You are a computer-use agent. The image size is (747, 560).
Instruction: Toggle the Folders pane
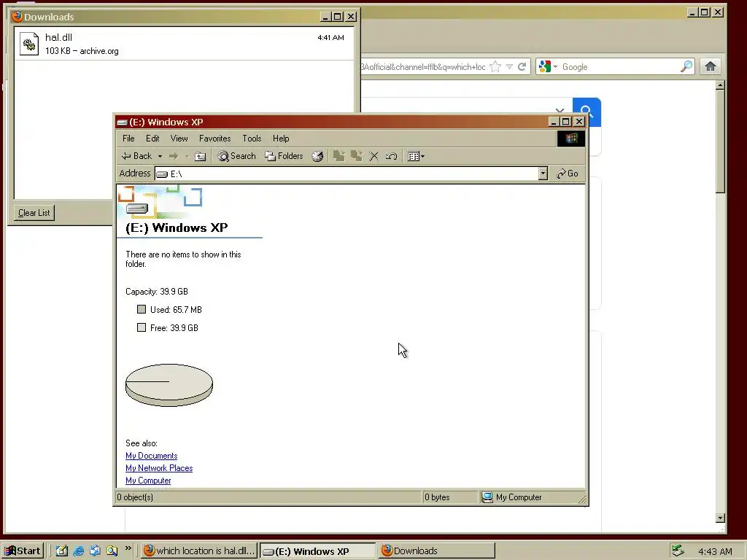(x=284, y=156)
